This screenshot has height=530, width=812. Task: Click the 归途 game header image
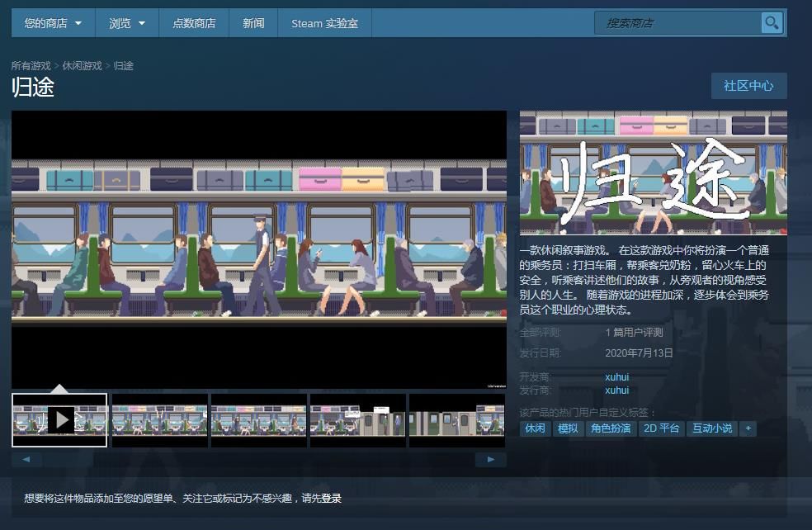point(654,173)
